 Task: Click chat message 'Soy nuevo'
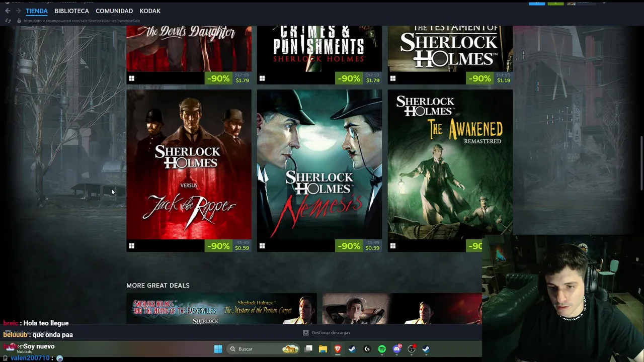pyautogui.click(x=39, y=346)
